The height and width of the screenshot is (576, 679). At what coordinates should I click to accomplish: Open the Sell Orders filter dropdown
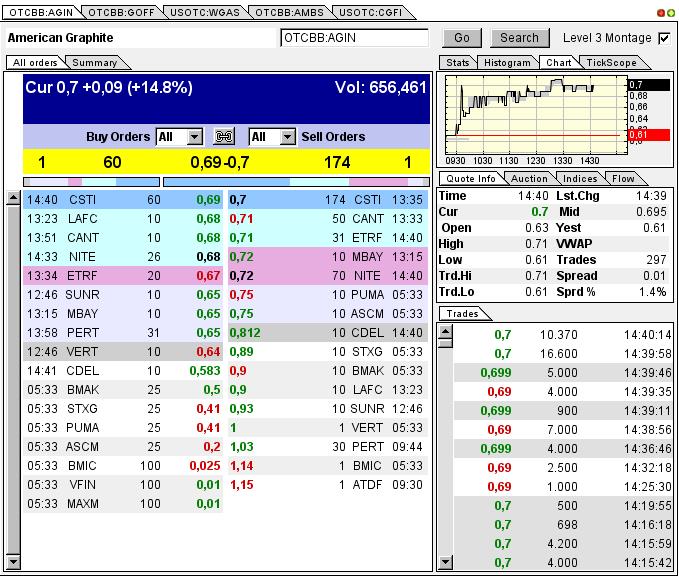(x=286, y=137)
